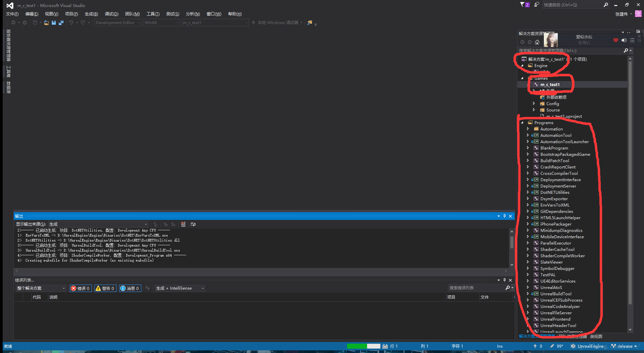
Task: Open the Win64 platform dropdown
Action: coord(162,23)
